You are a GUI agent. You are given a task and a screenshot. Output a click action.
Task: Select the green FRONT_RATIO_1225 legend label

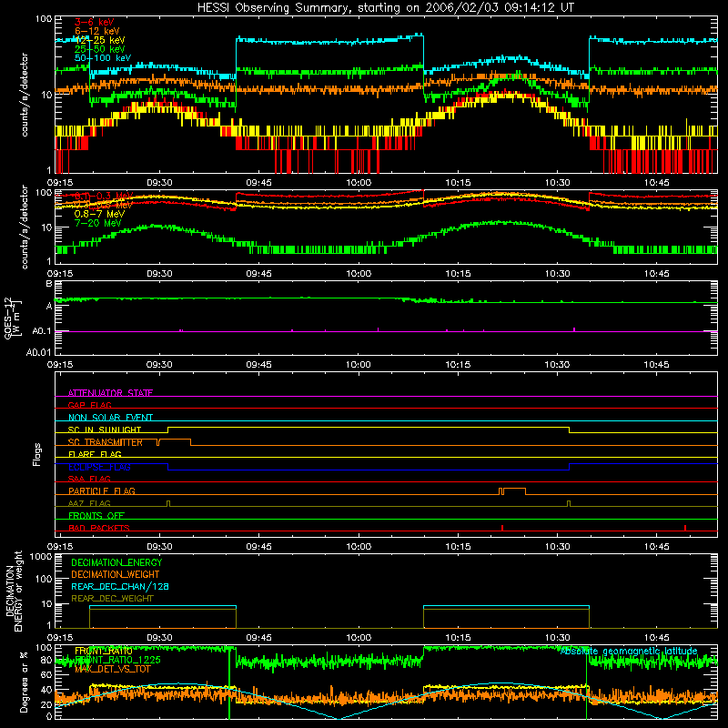pos(117,660)
